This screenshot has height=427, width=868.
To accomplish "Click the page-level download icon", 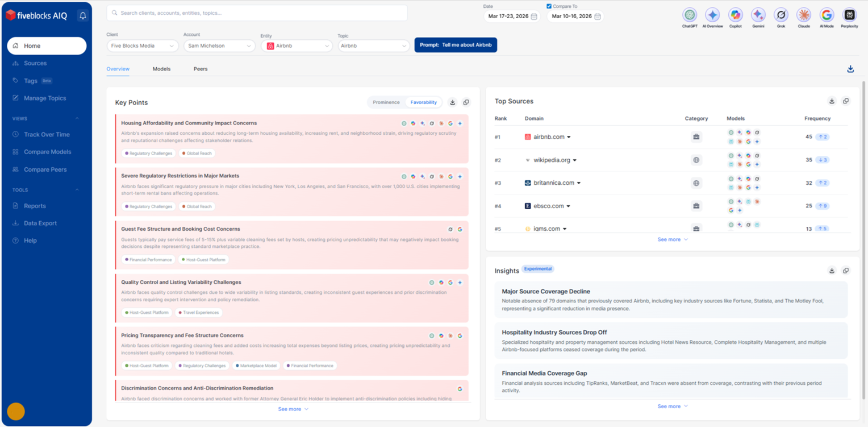I will (850, 69).
